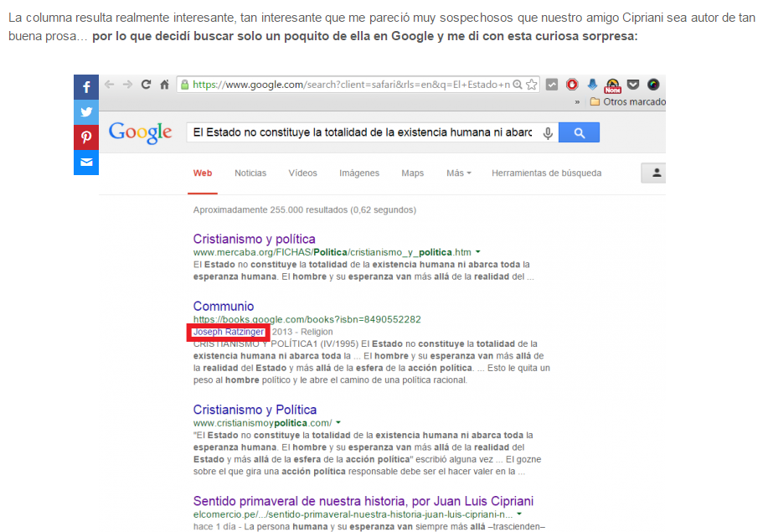This screenshot has height=532, width=768.
Task: Open the browser home page icon
Action: (164, 85)
